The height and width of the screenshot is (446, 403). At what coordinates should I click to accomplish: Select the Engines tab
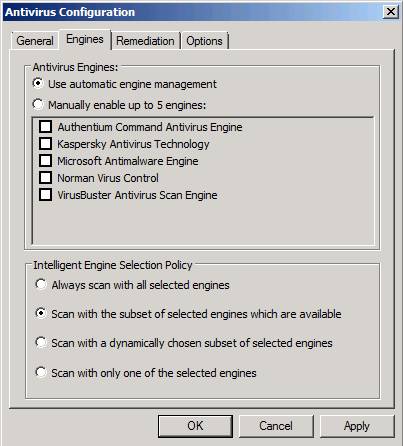click(x=85, y=40)
